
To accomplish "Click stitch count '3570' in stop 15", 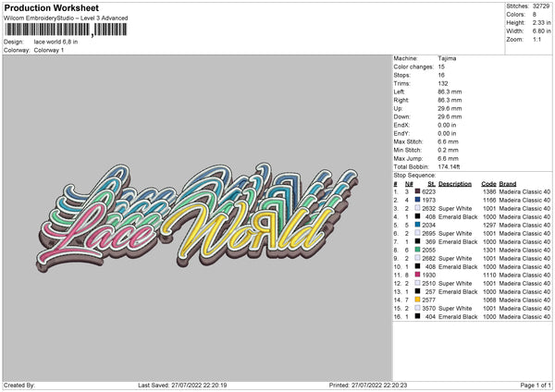I will pyautogui.click(x=428, y=308).
